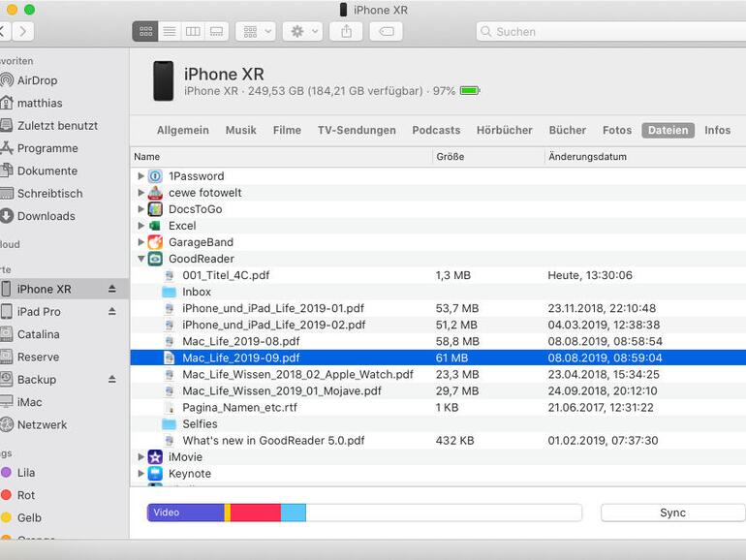
Task: Switch to the Allgemein tab
Action: click(183, 131)
